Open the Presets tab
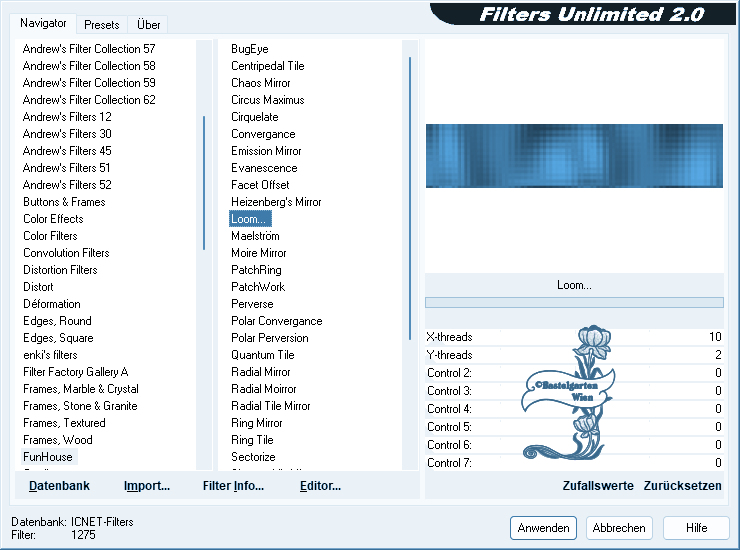This screenshot has height=550, width=740. (101, 25)
